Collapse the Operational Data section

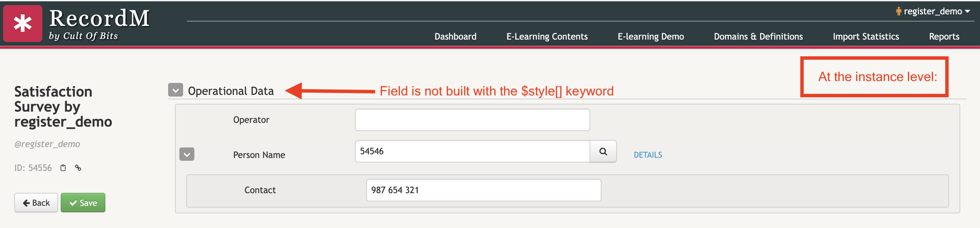pyautogui.click(x=175, y=90)
